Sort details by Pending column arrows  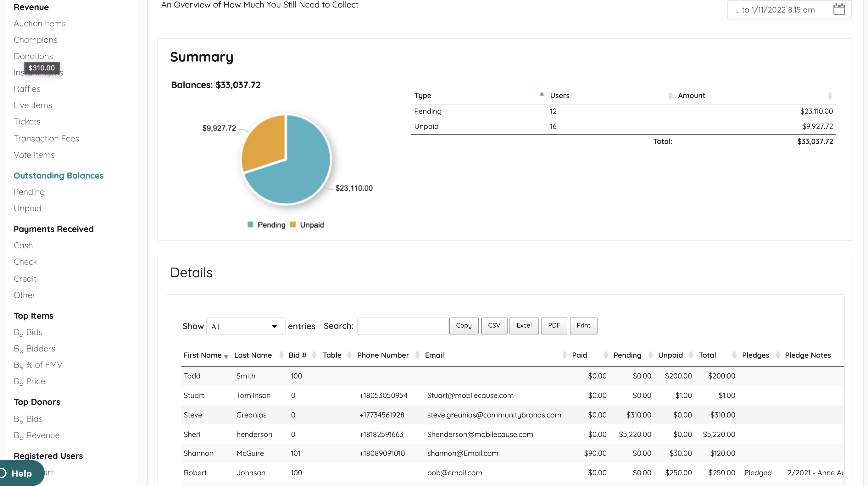tap(650, 355)
